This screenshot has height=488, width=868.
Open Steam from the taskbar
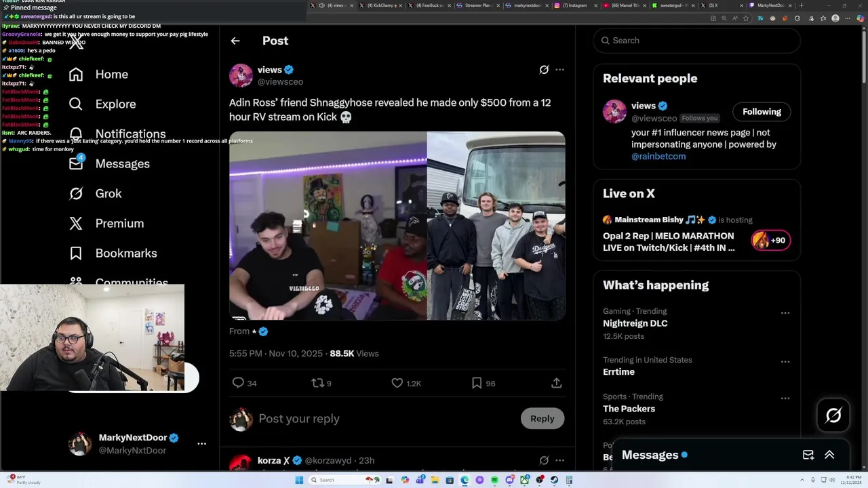[x=554, y=481]
